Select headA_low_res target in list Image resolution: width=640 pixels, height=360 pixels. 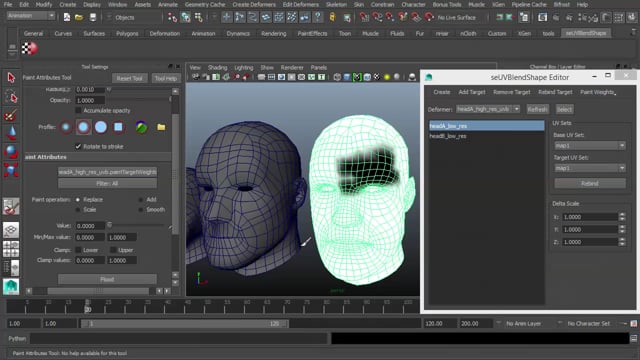(487, 126)
